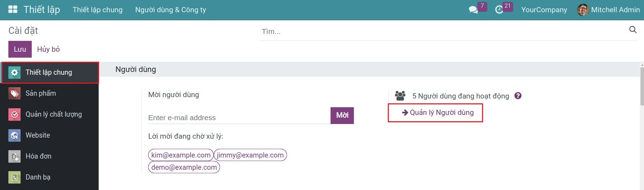Screen dimensions: 644x190
Task: Open the conversations chat bubble icon
Action: click(x=473, y=10)
